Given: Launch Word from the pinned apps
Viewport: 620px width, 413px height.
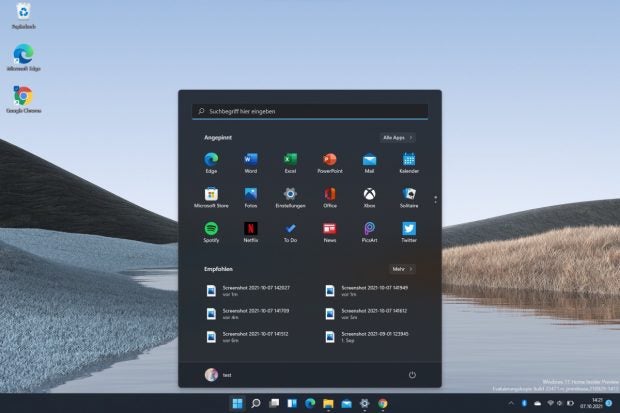Looking at the screenshot, I should pyautogui.click(x=251, y=163).
